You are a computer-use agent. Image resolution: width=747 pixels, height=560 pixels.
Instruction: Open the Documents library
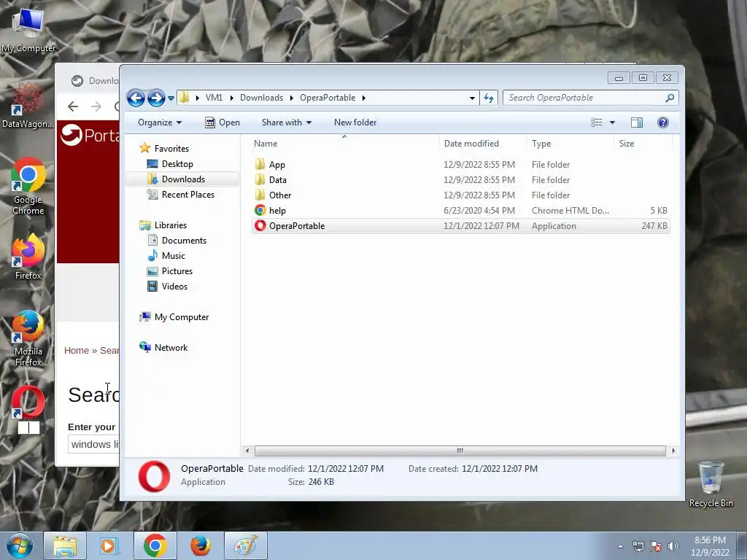[184, 241]
